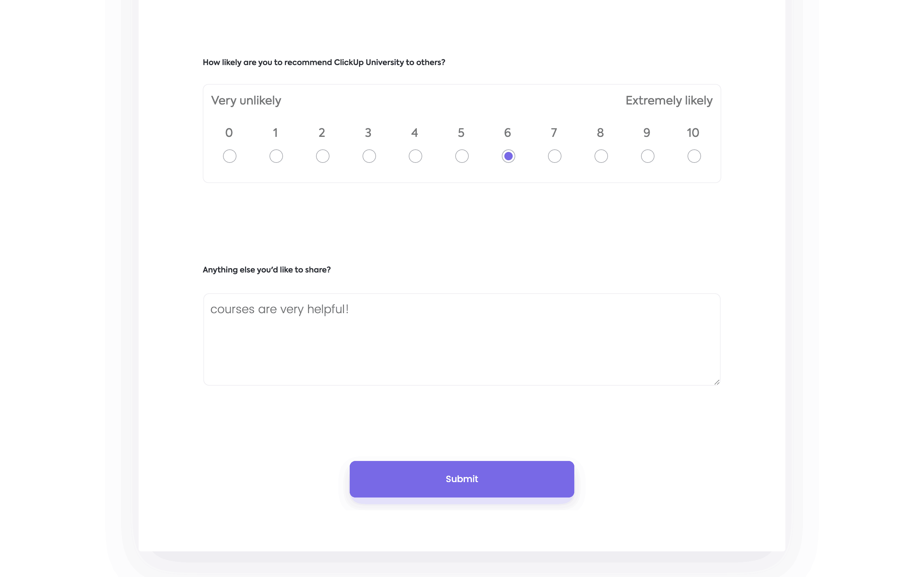924x577 pixels.
Task: Select rating 10 extremely likely radio
Action: (694, 156)
